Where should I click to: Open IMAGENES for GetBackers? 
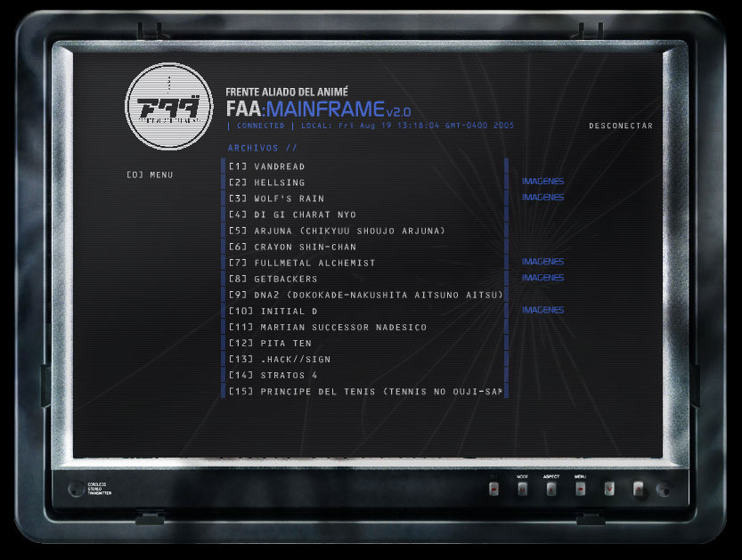pos(542,278)
